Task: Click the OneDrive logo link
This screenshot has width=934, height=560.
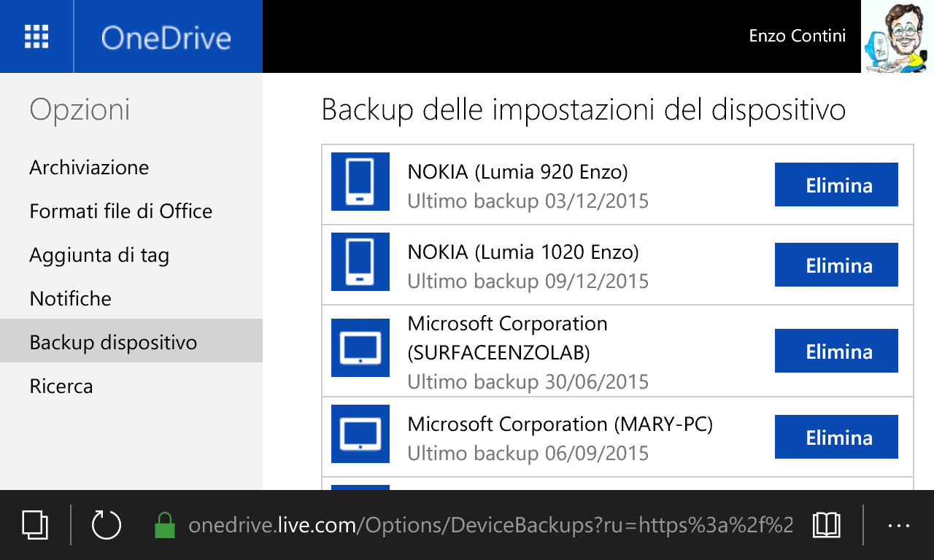Action: [166, 37]
